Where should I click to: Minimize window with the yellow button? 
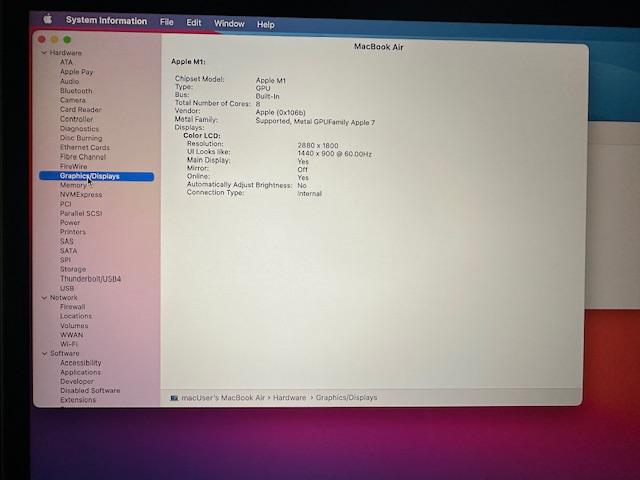(x=54, y=39)
